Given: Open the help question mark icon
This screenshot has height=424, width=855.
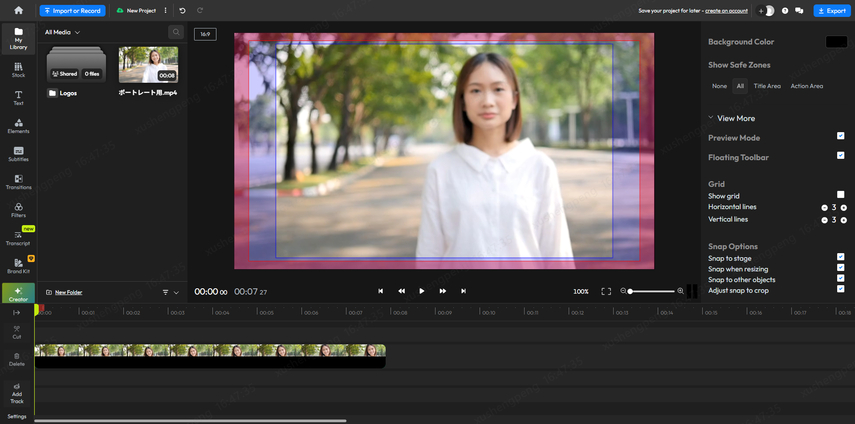Looking at the screenshot, I should pos(785,10).
